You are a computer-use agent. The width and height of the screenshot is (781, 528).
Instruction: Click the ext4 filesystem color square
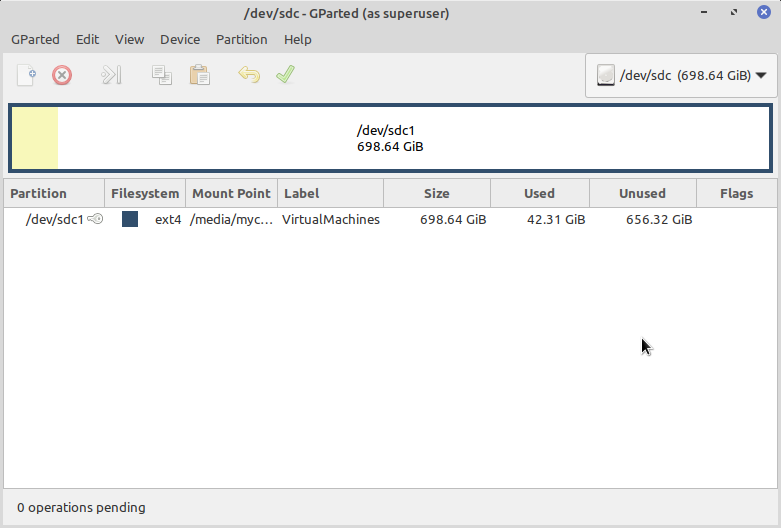tap(130, 219)
